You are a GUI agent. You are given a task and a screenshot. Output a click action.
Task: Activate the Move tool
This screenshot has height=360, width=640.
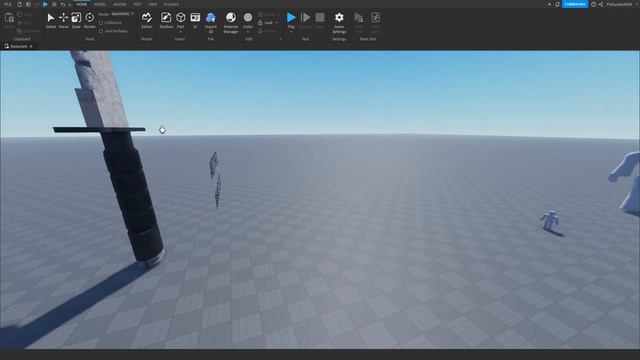(63, 18)
